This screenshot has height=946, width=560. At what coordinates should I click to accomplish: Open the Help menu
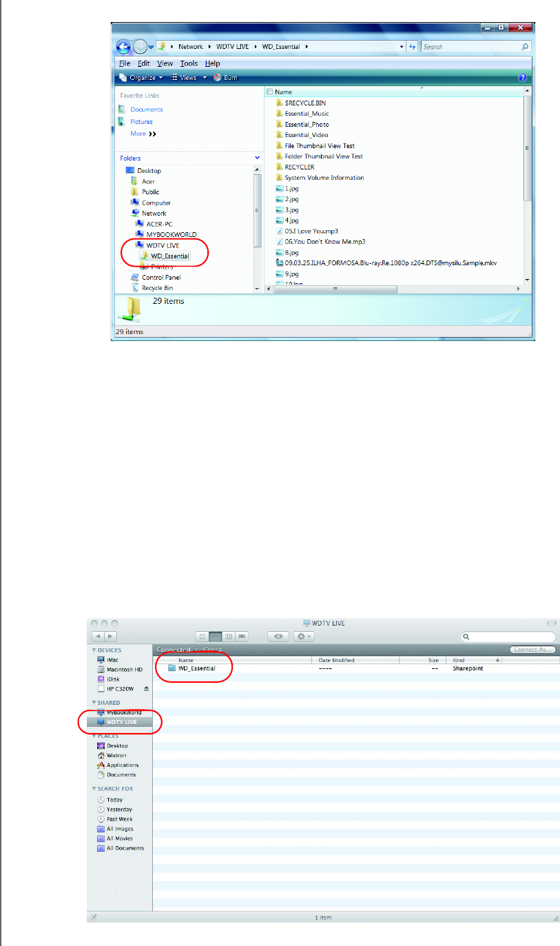pyautogui.click(x=212, y=63)
